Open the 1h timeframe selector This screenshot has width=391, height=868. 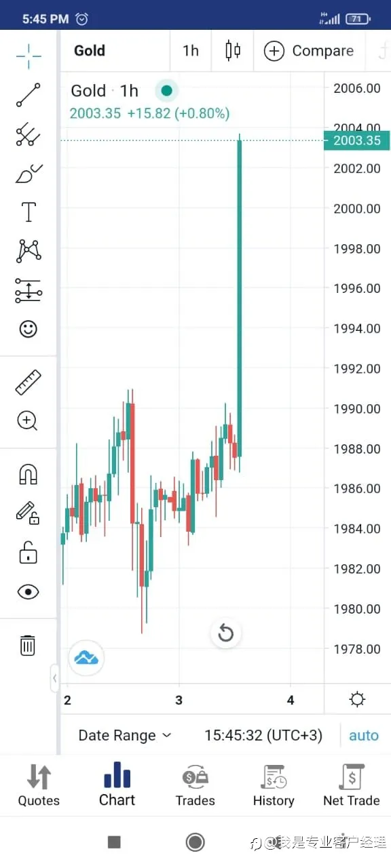(191, 51)
